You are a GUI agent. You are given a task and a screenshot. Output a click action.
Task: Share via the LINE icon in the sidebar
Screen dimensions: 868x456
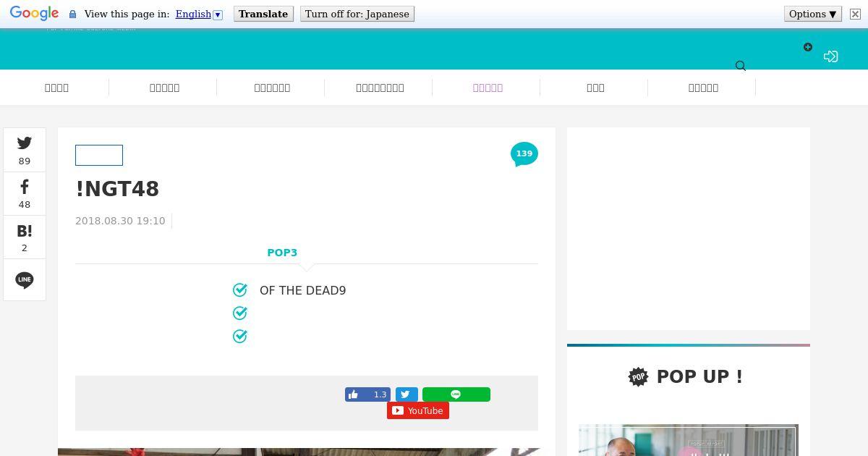pyautogui.click(x=25, y=280)
